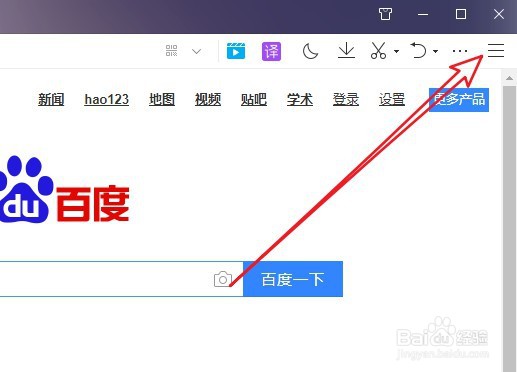Toggle night mode moon icon
The height and width of the screenshot is (372, 517).
[x=310, y=52]
